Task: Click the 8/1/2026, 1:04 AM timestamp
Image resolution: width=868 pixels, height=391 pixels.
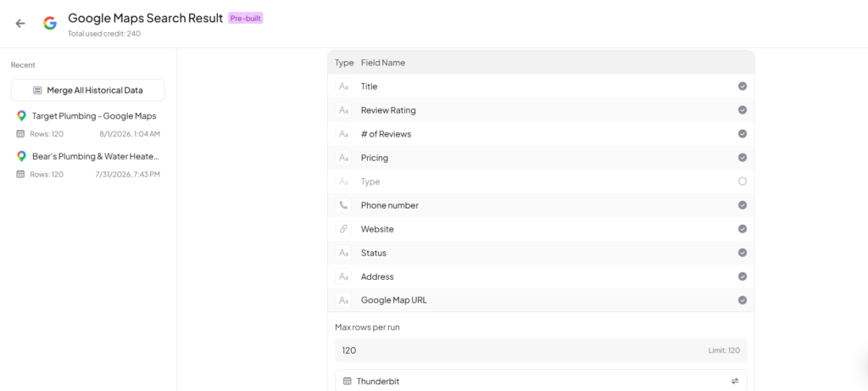Action: click(130, 133)
